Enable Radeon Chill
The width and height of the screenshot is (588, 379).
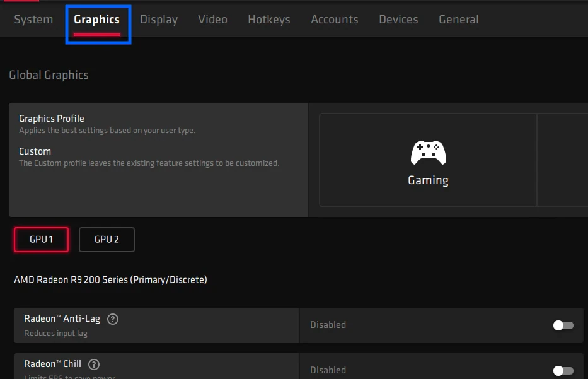[x=563, y=370]
